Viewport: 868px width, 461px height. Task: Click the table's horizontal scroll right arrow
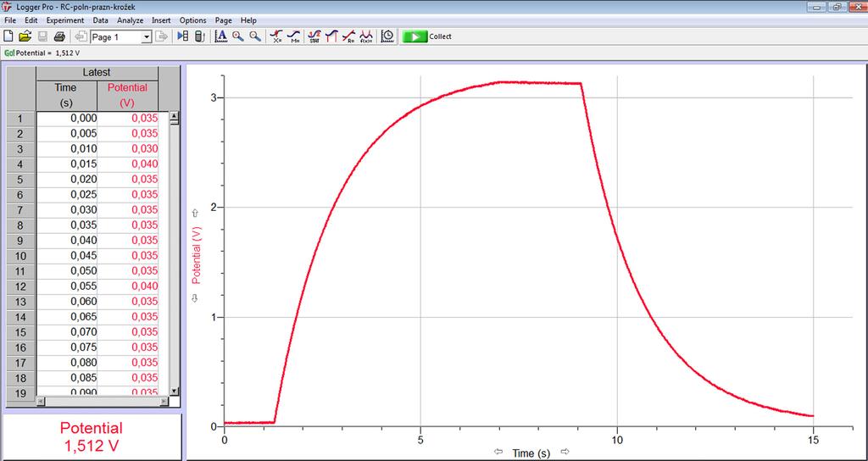pyautogui.click(x=164, y=402)
